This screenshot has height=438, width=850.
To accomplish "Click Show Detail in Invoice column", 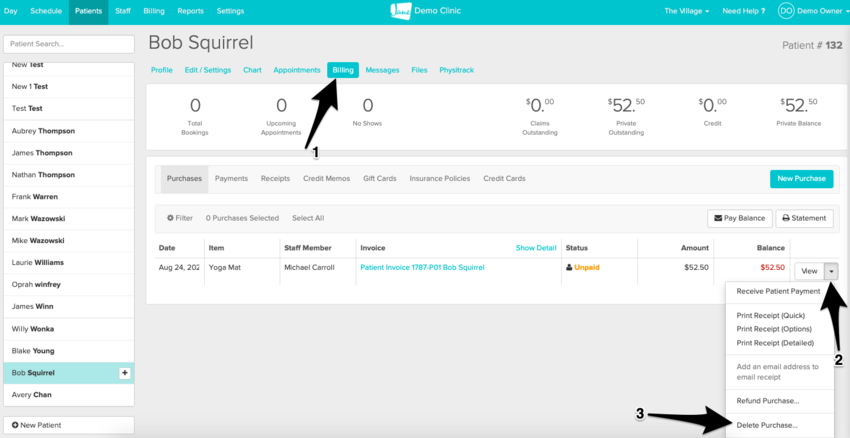I will (x=535, y=247).
